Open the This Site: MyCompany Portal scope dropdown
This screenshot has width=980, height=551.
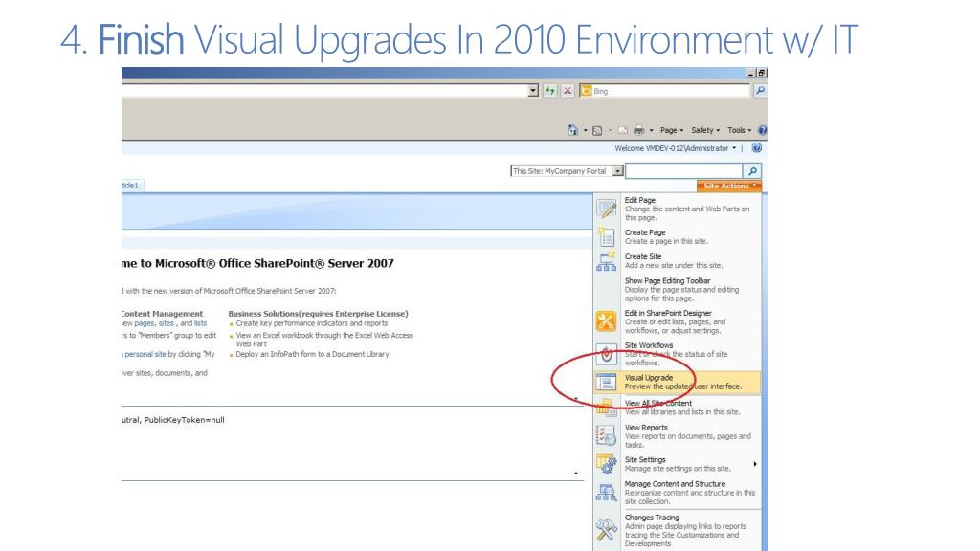pos(617,171)
